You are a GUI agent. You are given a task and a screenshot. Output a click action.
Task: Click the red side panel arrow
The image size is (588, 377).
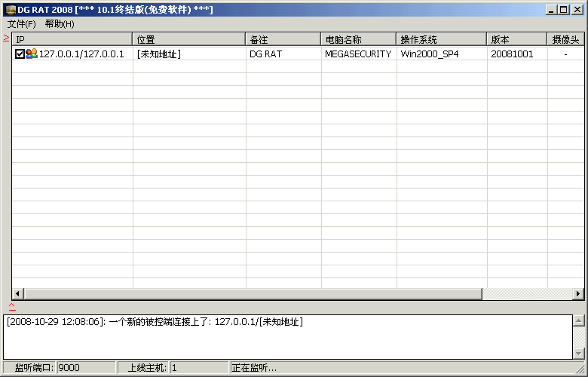pyautogui.click(x=6, y=38)
